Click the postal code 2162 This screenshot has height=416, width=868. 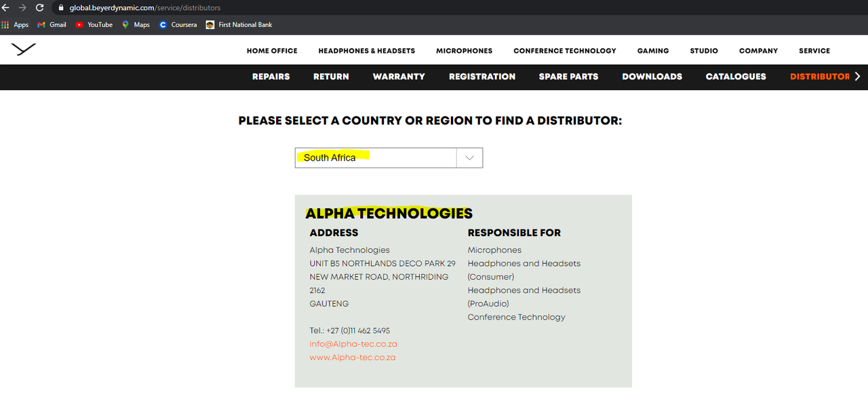point(317,290)
